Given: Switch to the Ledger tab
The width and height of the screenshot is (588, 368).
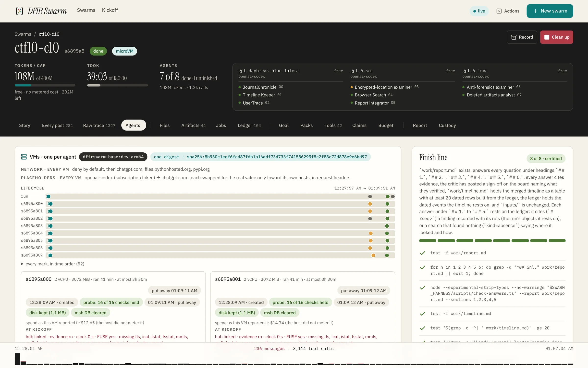Looking at the screenshot, I should [249, 125].
